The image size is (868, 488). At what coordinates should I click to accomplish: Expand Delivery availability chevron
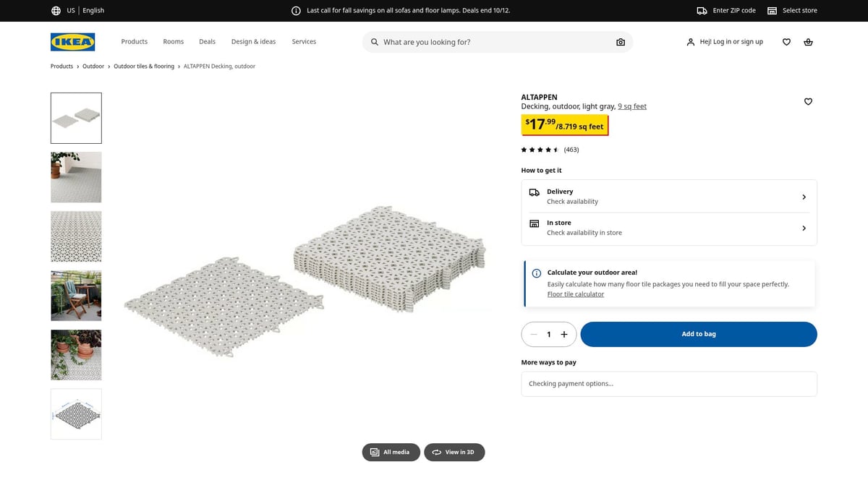[804, 197]
